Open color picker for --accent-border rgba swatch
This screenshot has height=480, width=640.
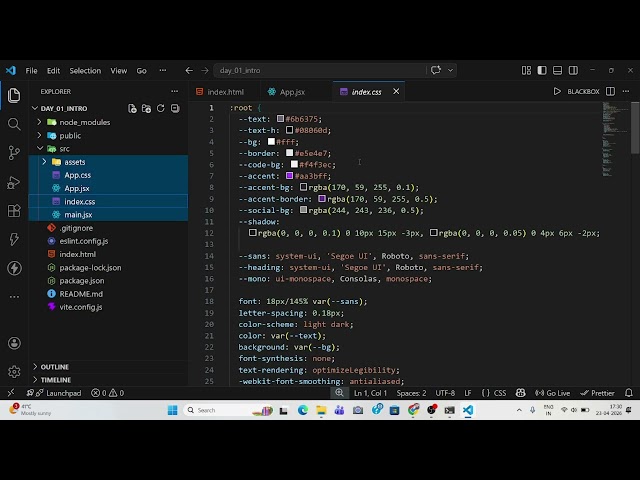(322, 199)
